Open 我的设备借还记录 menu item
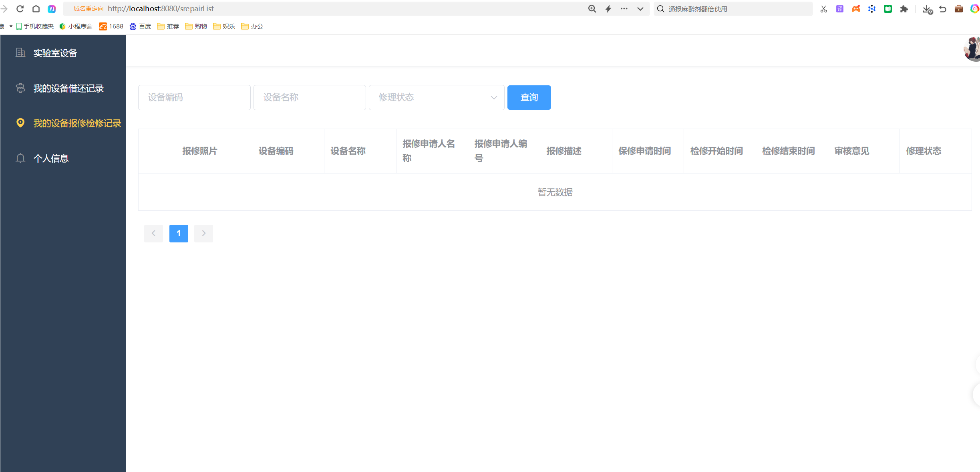Image resolution: width=980 pixels, height=472 pixels. (68, 88)
